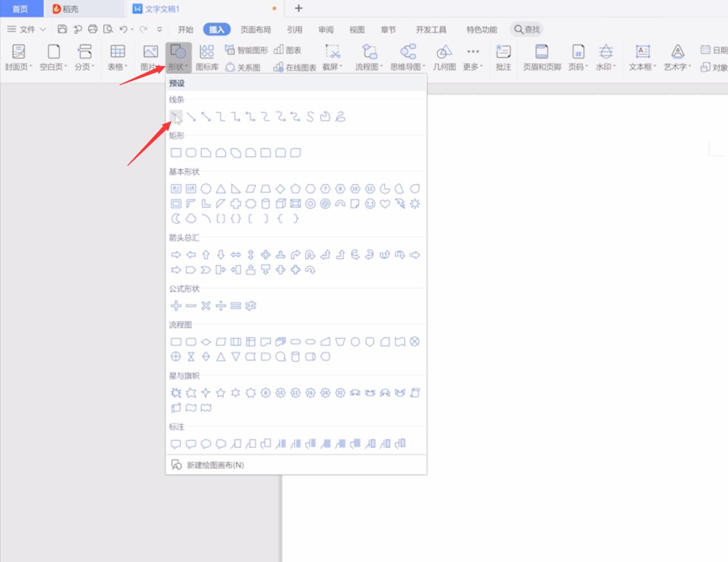Insert the oval basic shape
728x562 pixels.
[x=206, y=189]
